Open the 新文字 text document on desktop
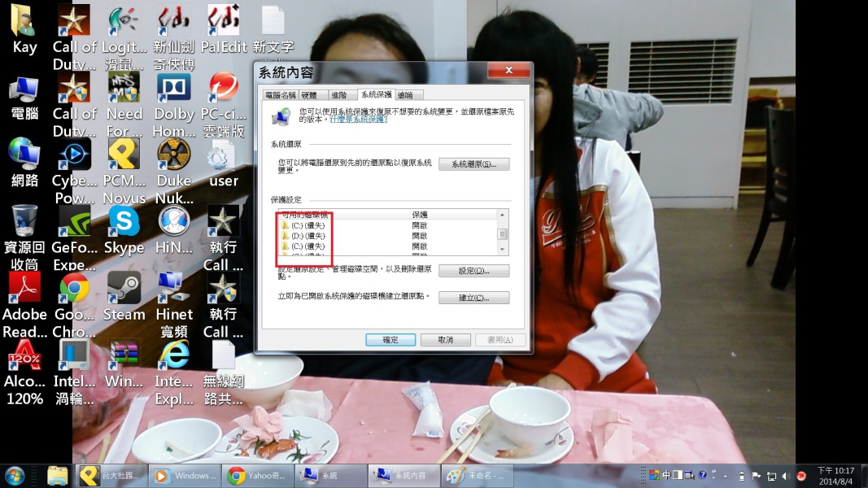Image resolution: width=868 pixels, height=488 pixels. tap(273, 28)
